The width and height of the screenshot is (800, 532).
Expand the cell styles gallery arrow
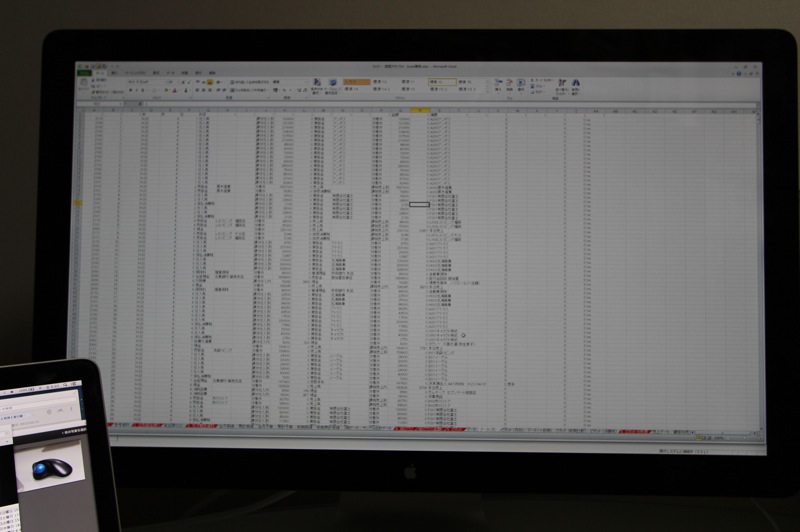coord(487,90)
